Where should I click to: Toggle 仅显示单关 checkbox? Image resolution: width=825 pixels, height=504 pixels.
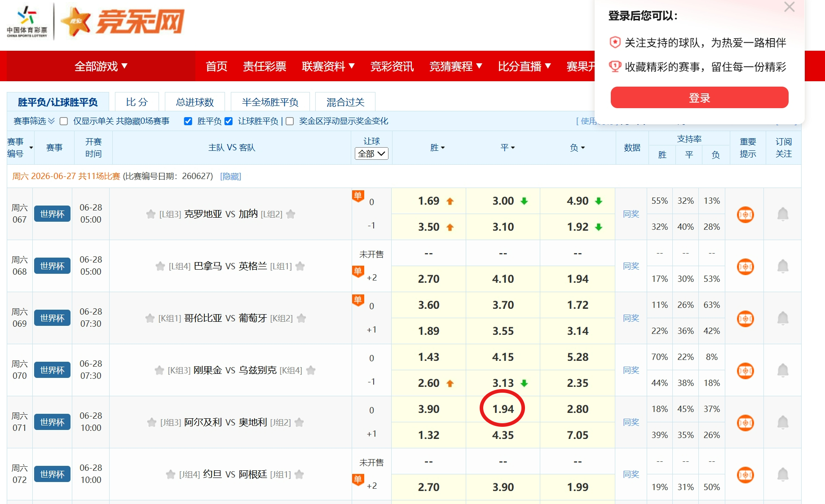(x=64, y=121)
